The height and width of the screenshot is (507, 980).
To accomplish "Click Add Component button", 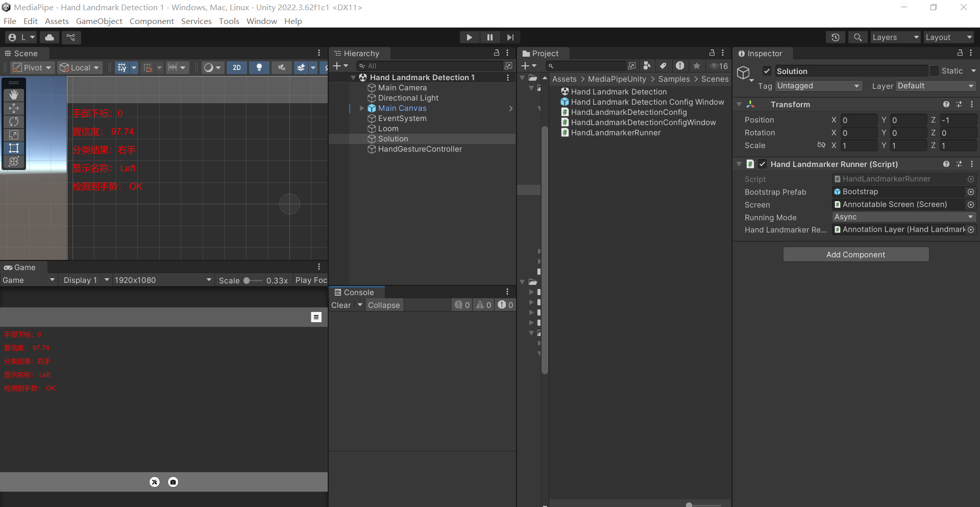I will (856, 254).
